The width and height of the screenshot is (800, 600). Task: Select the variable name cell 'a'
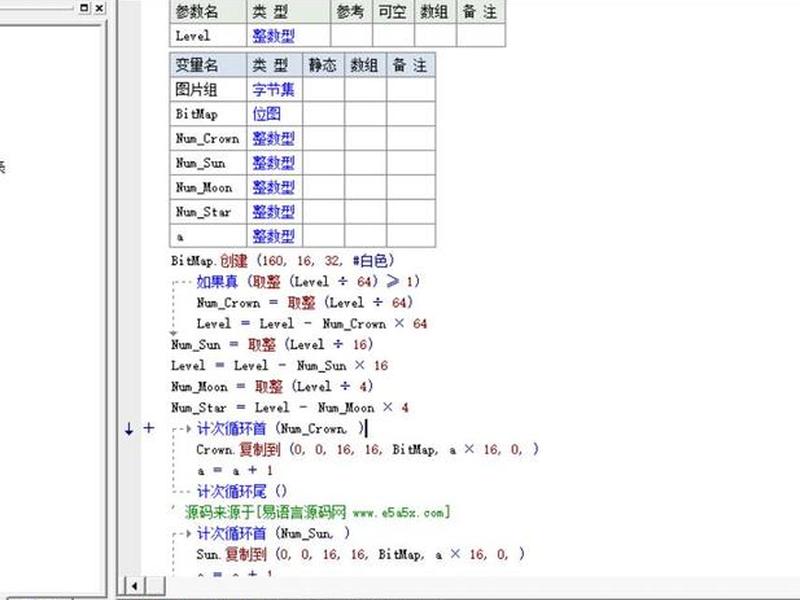(x=208, y=236)
